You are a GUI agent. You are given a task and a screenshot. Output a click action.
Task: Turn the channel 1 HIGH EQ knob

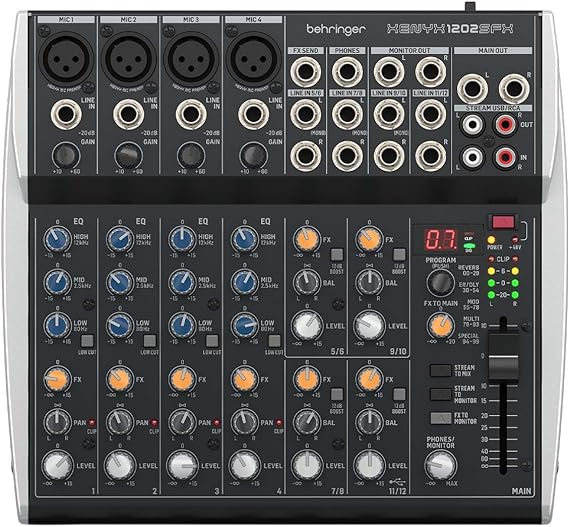tap(57, 239)
